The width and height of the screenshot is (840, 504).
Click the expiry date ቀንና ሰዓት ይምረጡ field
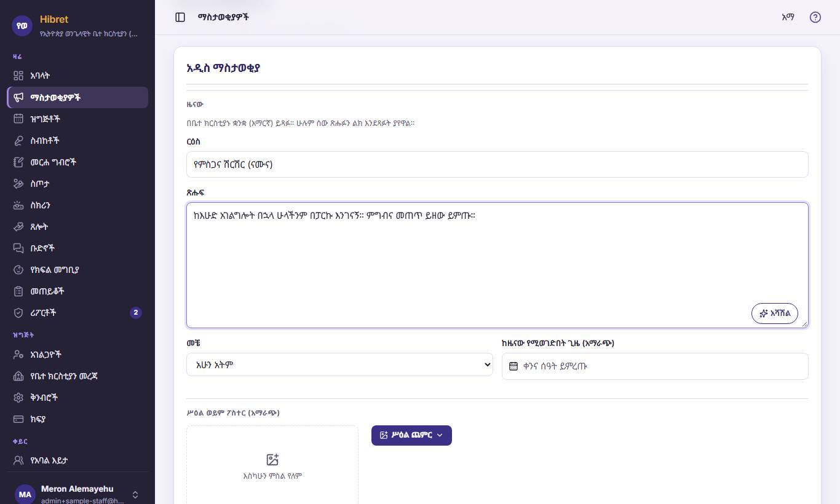[x=655, y=366]
